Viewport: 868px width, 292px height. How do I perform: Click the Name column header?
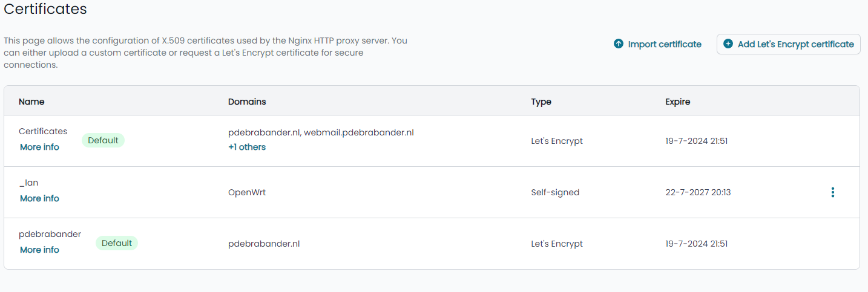pos(31,102)
